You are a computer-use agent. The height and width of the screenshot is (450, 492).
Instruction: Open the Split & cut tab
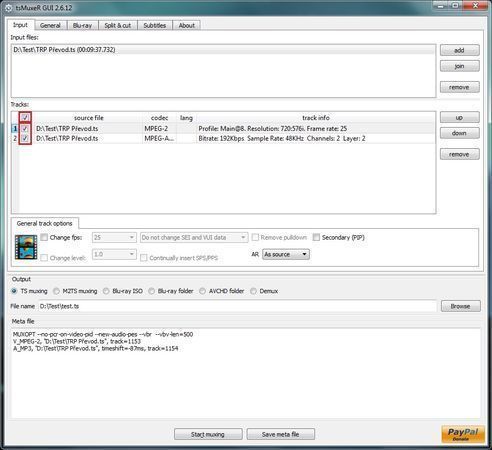(118, 25)
